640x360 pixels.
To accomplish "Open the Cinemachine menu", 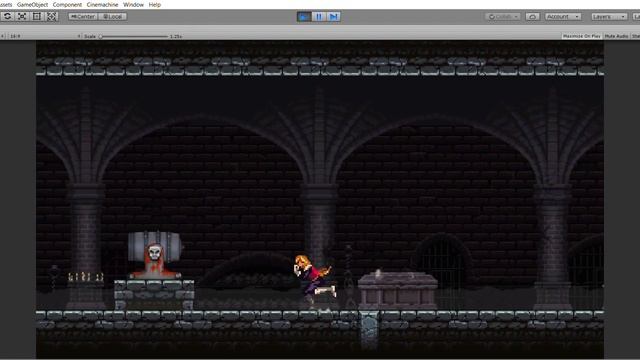I will point(102,4).
